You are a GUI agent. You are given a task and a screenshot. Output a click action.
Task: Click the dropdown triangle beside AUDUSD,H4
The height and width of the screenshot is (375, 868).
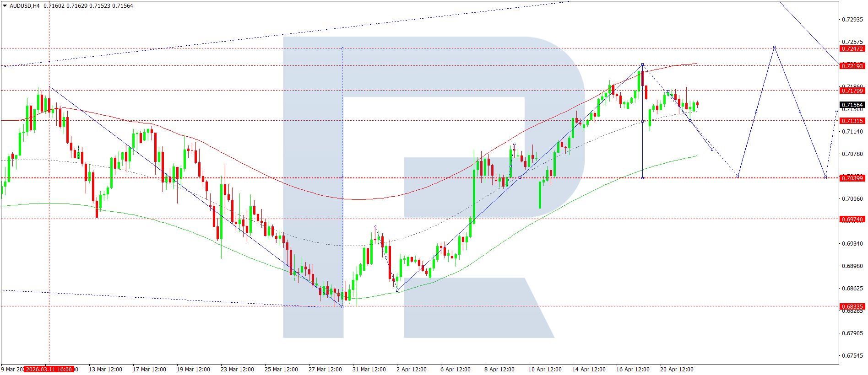5,6
